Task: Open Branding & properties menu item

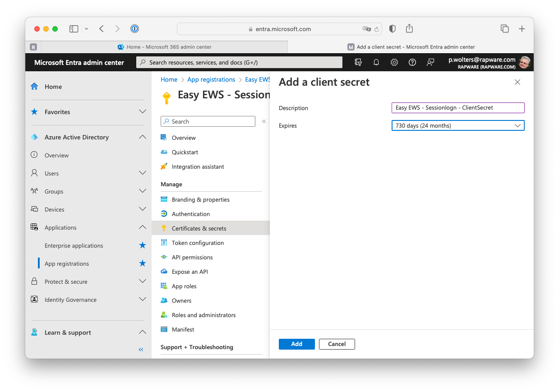Action: click(200, 199)
